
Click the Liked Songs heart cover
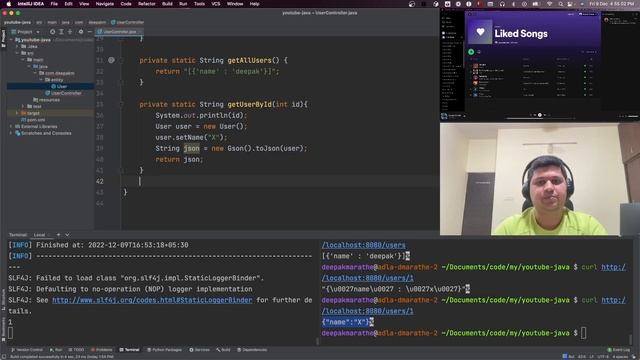(x=480, y=32)
